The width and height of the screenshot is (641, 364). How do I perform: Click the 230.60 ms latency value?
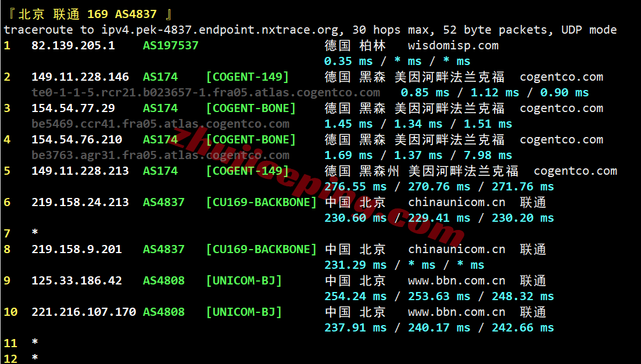(355, 218)
